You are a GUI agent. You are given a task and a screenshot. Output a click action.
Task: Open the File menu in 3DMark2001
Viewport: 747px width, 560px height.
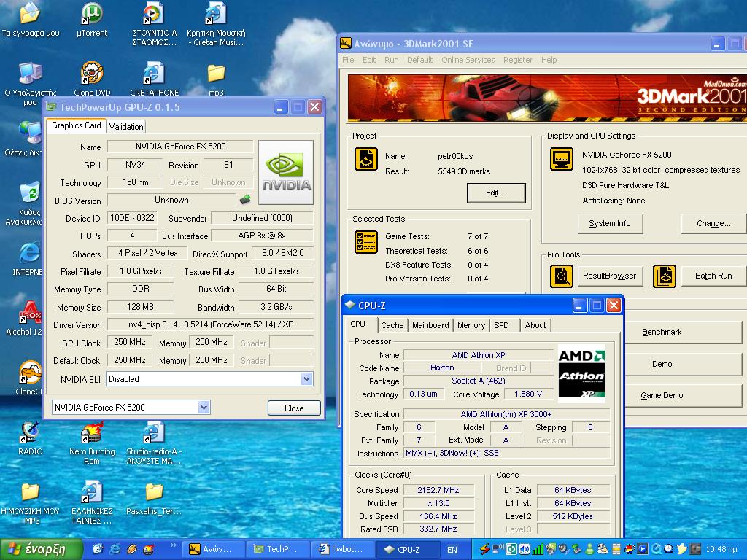click(348, 60)
